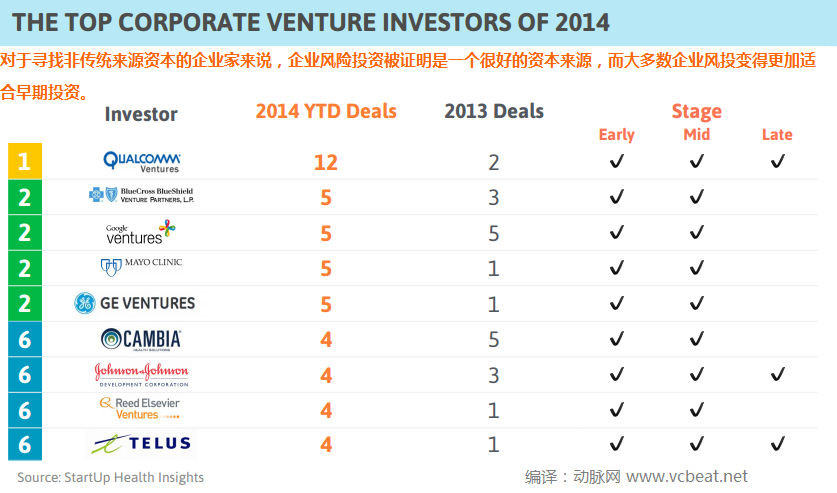The image size is (837, 493).
Task: Click the Cambia Health Solutions logo
Action: pos(141,339)
